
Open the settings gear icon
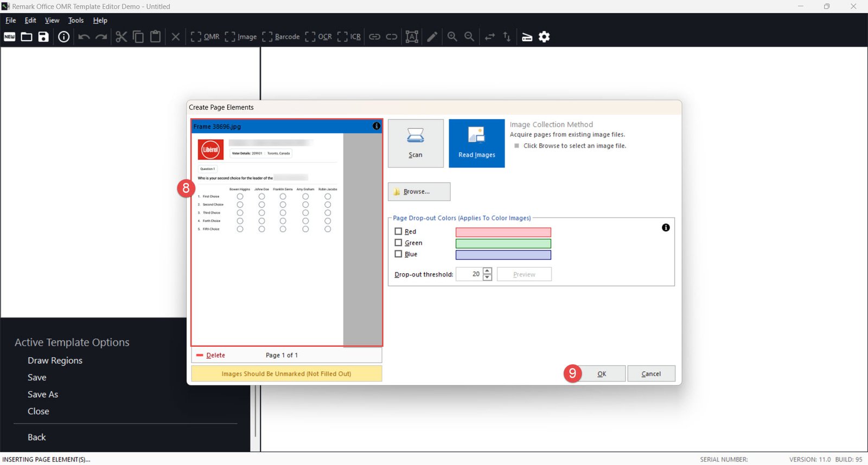pyautogui.click(x=544, y=37)
